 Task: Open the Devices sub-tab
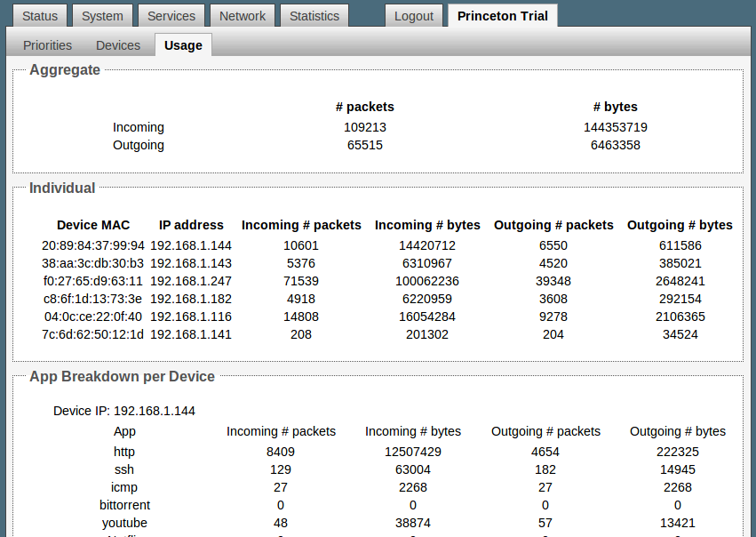pos(118,45)
